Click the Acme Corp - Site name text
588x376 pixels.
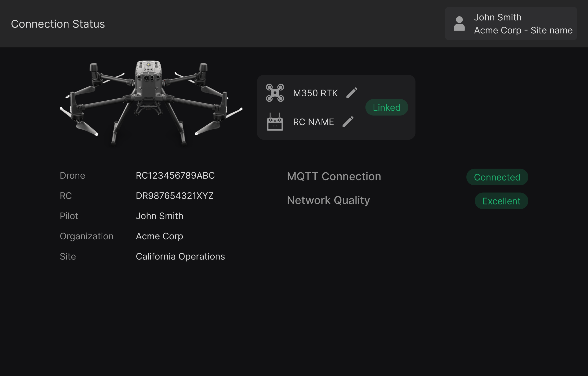tap(523, 30)
